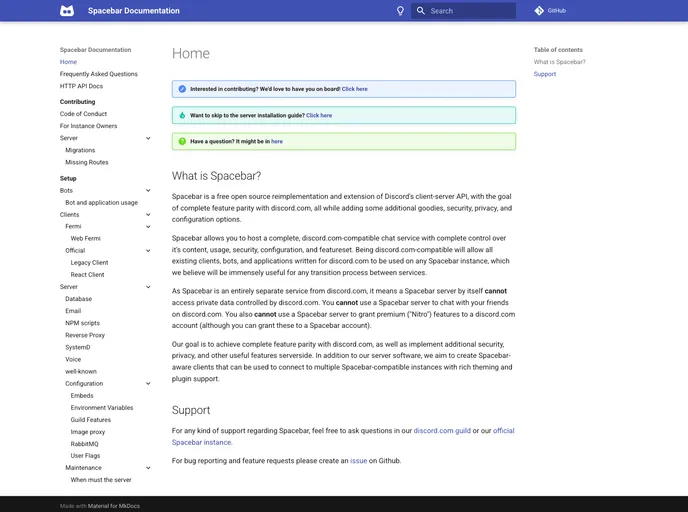Viewport: 688px width, 512px height.
Task: Click the Official sidebar entry
Action: [x=75, y=251]
